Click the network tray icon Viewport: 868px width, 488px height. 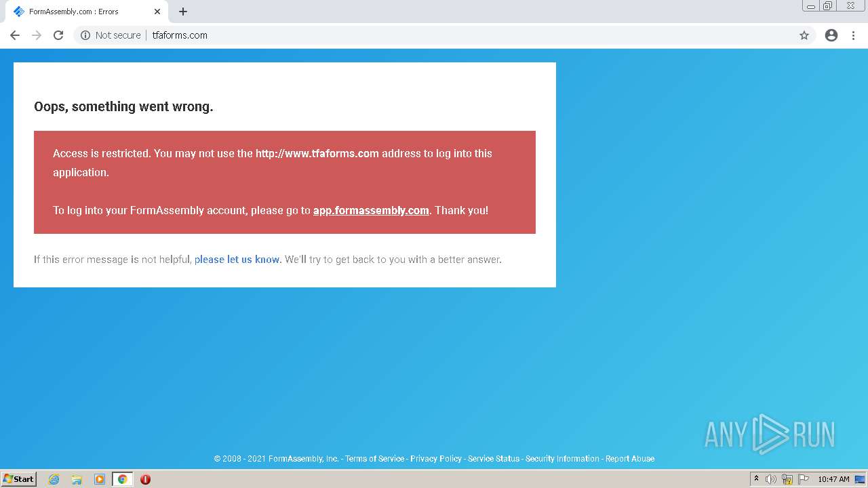click(787, 479)
